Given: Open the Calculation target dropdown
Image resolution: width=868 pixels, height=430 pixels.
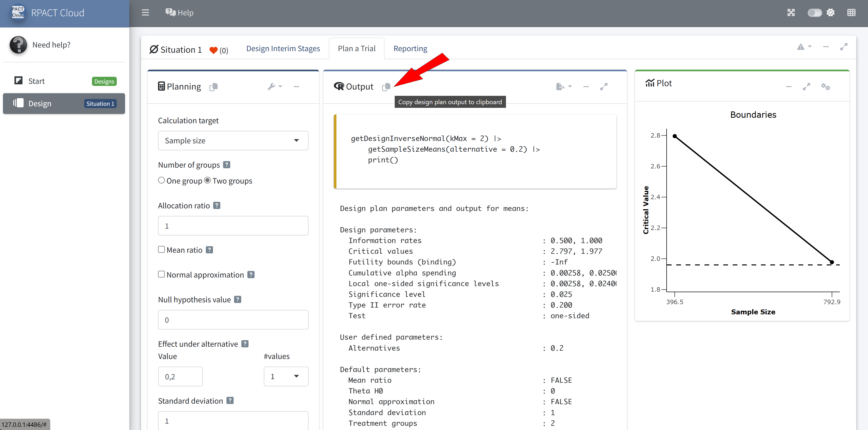Looking at the screenshot, I should [x=233, y=141].
